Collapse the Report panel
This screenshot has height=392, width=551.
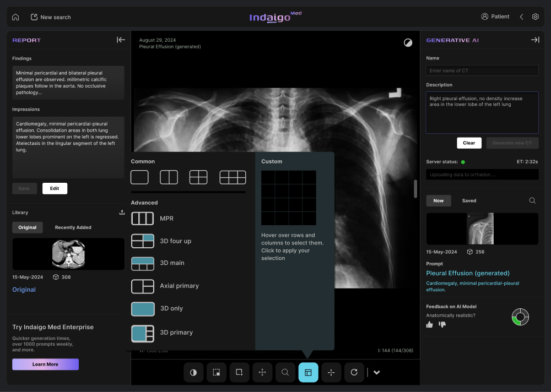[x=121, y=40]
